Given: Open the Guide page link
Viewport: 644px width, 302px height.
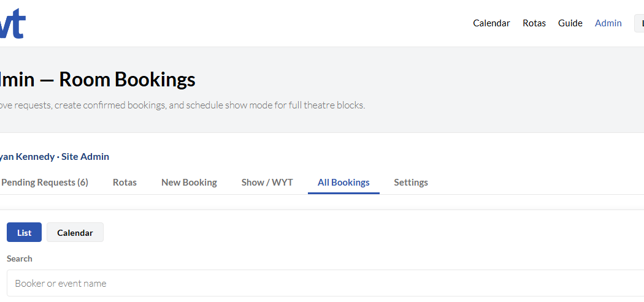Looking at the screenshot, I should 570,23.
